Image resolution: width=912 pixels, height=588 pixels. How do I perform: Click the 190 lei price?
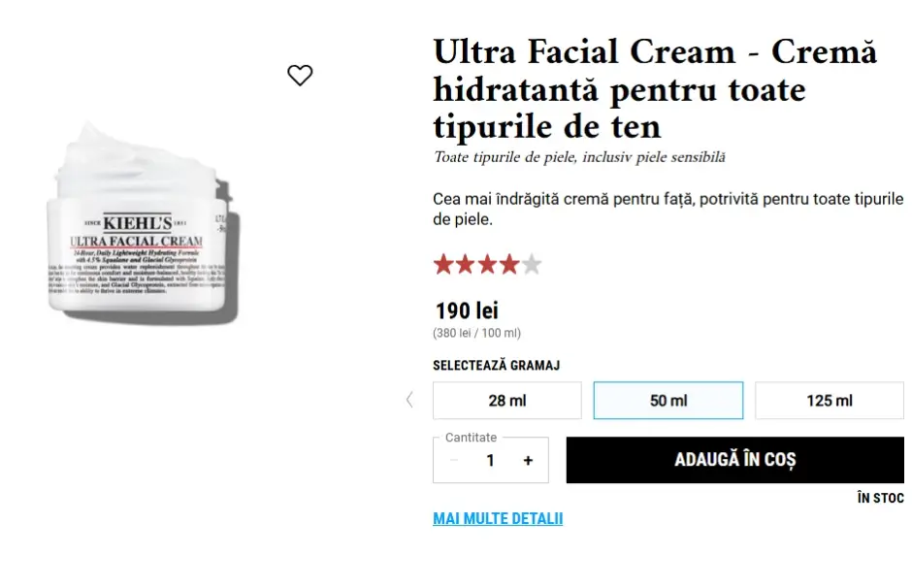(x=467, y=311)
